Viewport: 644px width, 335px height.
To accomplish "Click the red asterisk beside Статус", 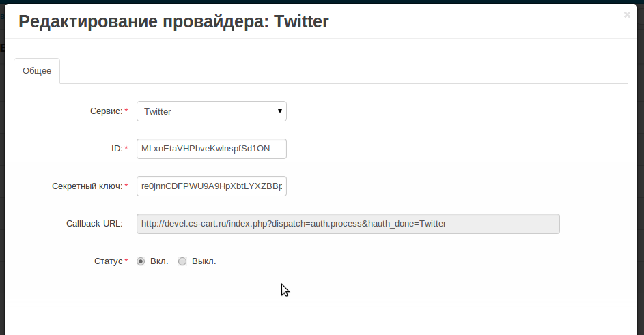I will click(126, 261).
